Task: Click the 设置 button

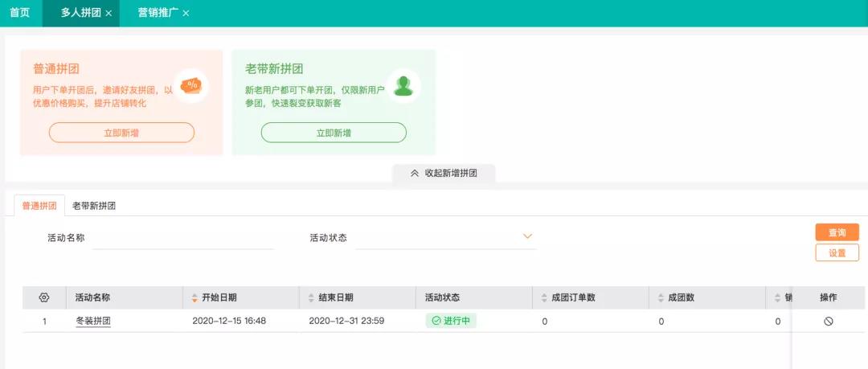Action: pyautogui.click(x=837, y=252)
